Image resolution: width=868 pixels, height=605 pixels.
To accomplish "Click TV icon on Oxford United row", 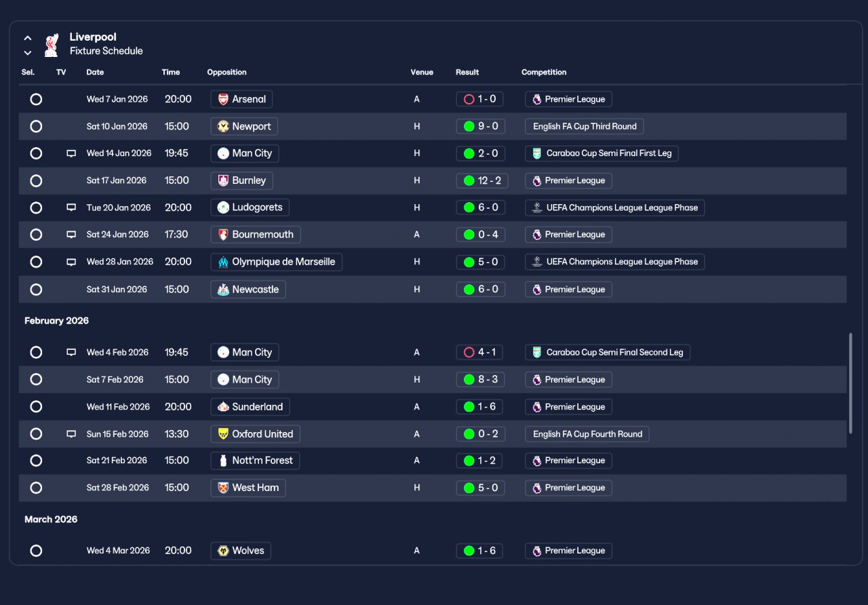I will click(71, 434).
